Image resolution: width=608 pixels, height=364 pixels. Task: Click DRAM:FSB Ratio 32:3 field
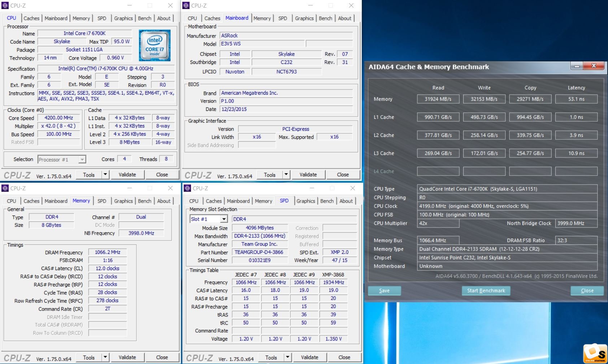click(x=576, y=240)
